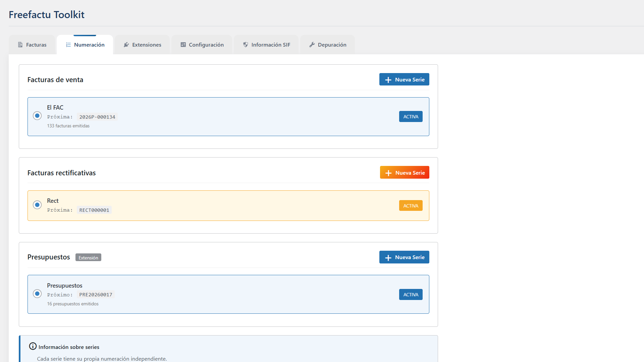
Task: Click plus icon in Facturas rectificativas Nueva Serie
Action: tap(388, 173)
